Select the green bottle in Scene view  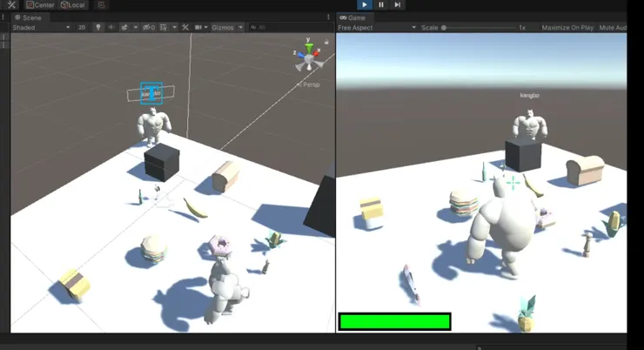tap(140, 197)
